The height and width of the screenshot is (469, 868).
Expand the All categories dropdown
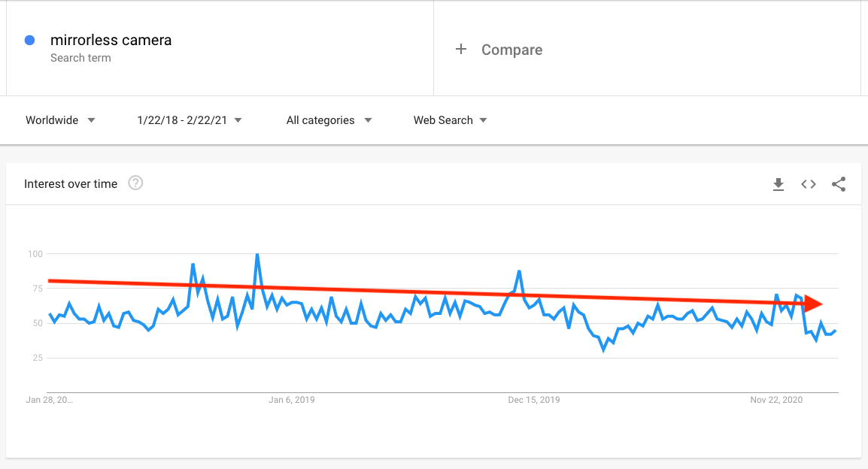point(329,120)
